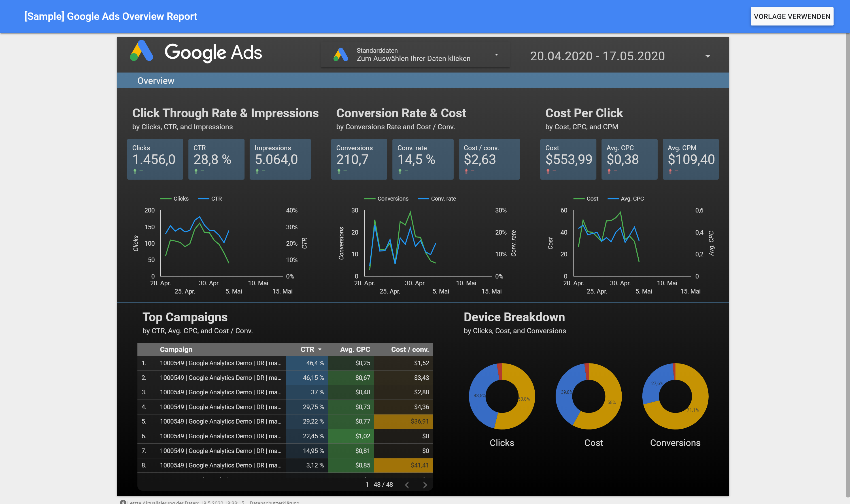Click the Cost device breakdown donut chart
This screenshot has width=850, height=504.
(x=588, y=396)
